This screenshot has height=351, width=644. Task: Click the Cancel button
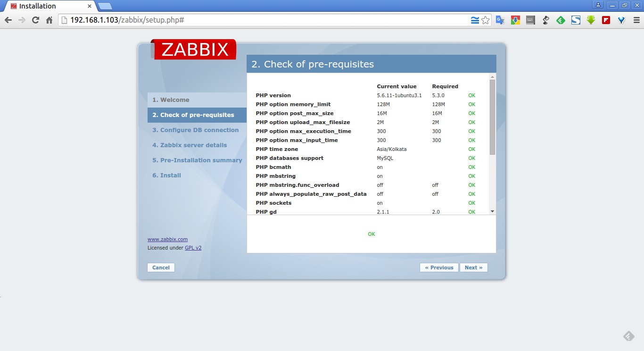coord(161,267)
